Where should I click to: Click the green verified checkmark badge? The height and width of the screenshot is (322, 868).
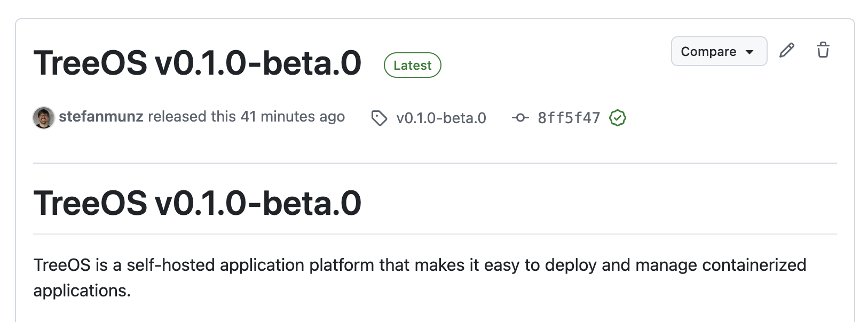(617, 118)
